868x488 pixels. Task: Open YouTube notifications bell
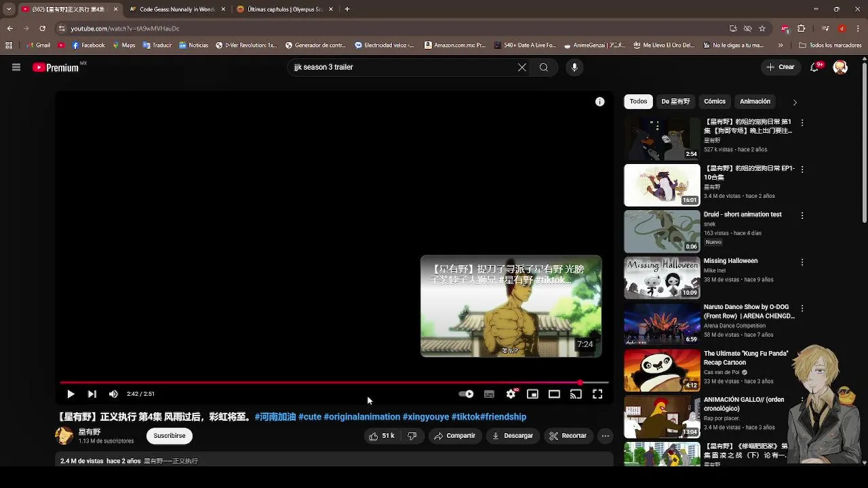pyautogui.click(x=815, y=67)
